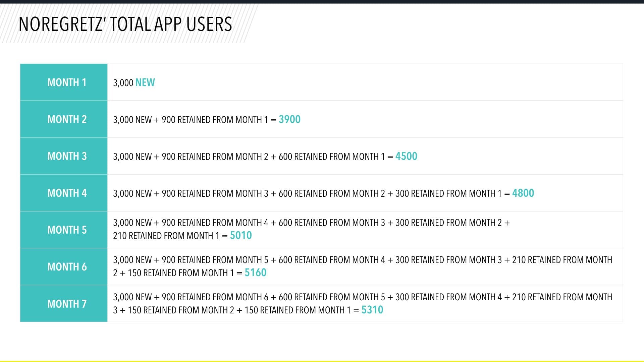Select the MONTH 4 row header

(67, 193)
